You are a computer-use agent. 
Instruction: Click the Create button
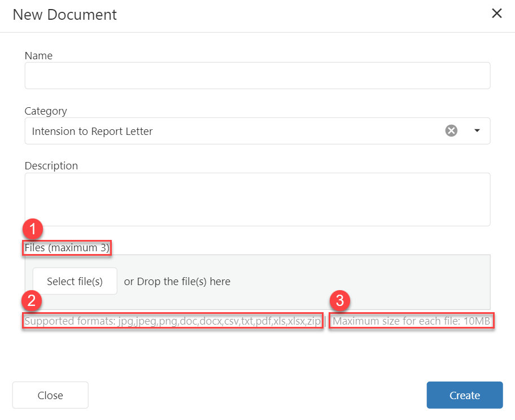click(x=464, y=395)
